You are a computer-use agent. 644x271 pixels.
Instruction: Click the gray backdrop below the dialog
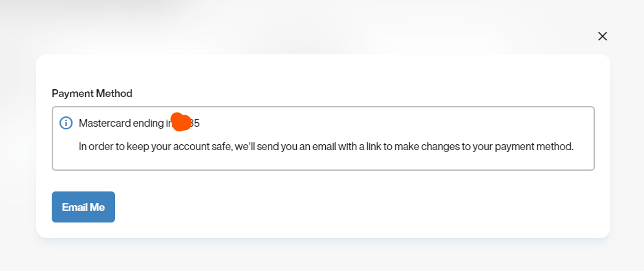pyautogui.click(x=323, y=255)
